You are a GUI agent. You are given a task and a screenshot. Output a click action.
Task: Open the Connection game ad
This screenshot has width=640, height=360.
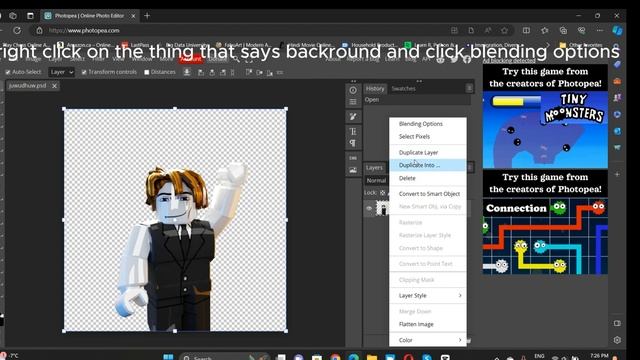[545, 222]
